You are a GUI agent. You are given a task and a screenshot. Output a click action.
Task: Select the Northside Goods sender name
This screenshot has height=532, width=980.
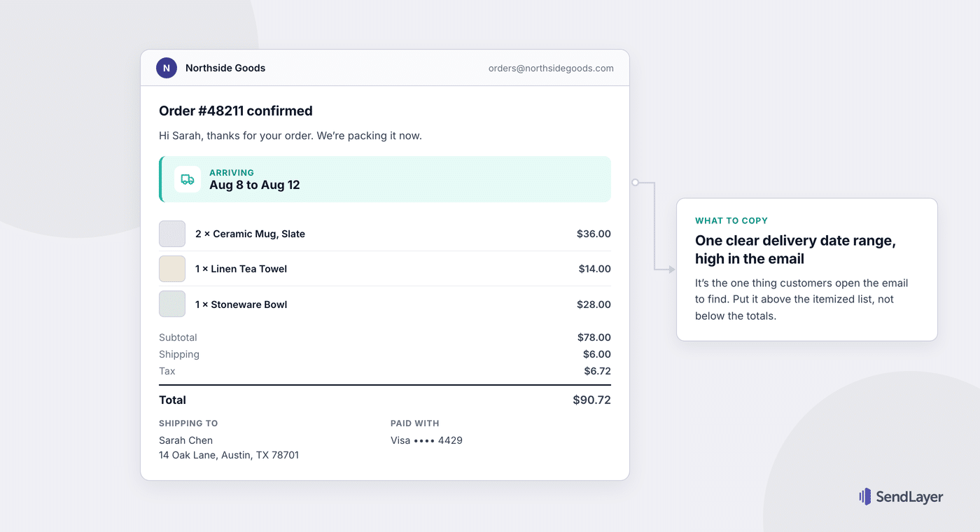[x=225, y=68]
